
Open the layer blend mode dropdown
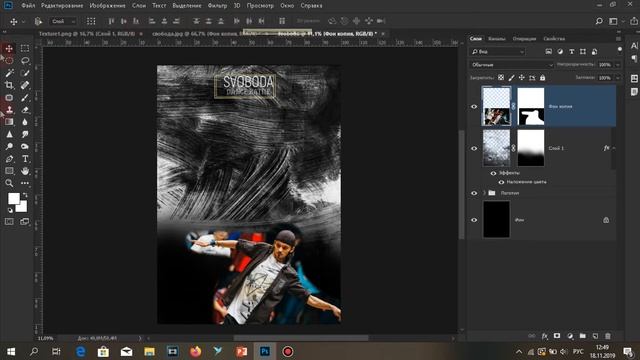click(511, 65)
